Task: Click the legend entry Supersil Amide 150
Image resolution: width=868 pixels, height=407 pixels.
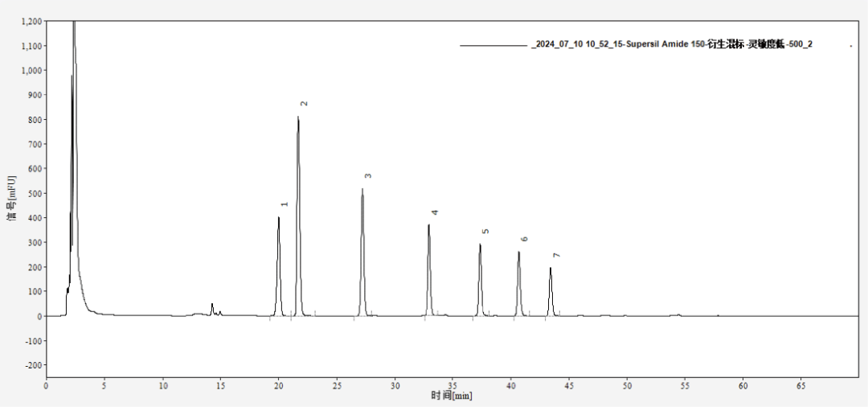Action: 671,44
